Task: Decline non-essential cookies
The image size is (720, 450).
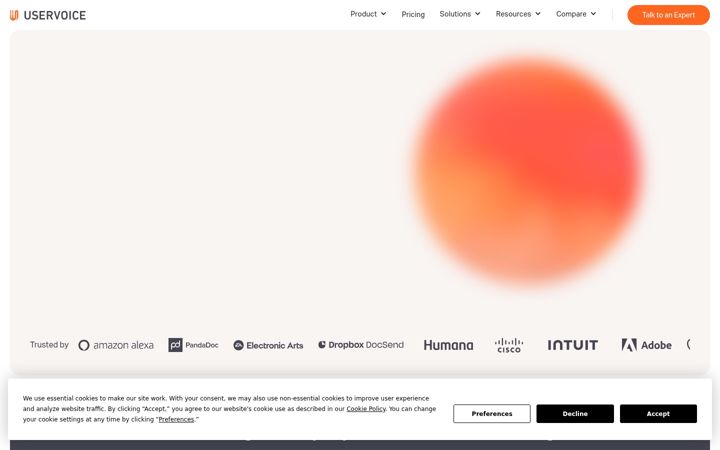Action: 575,414
